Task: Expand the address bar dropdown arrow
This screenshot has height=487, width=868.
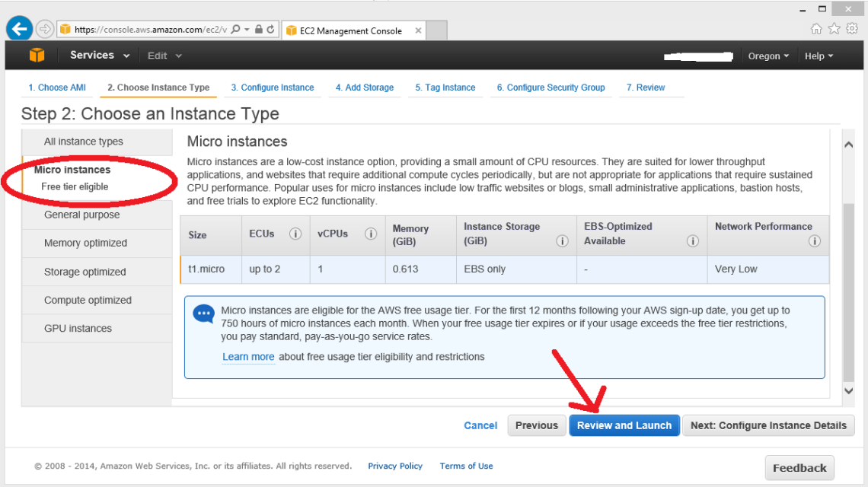Action: click(x=247, y=30)
